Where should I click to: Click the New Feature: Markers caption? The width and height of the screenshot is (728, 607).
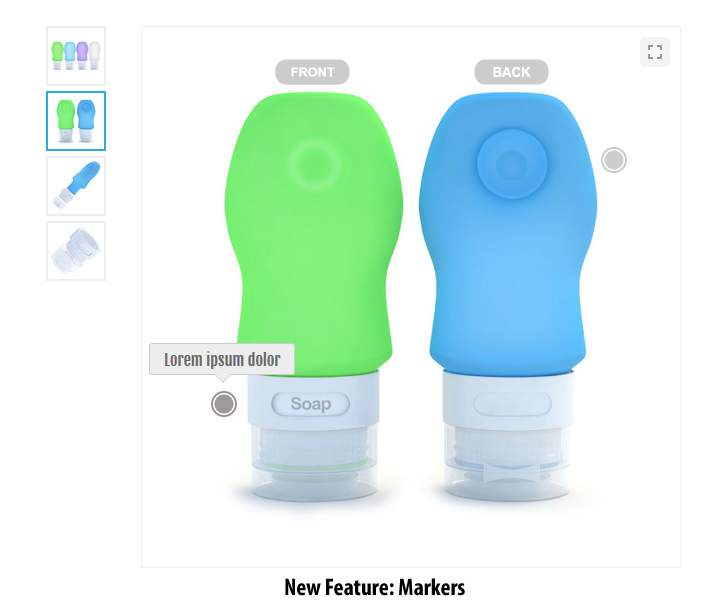coord(374,587)
